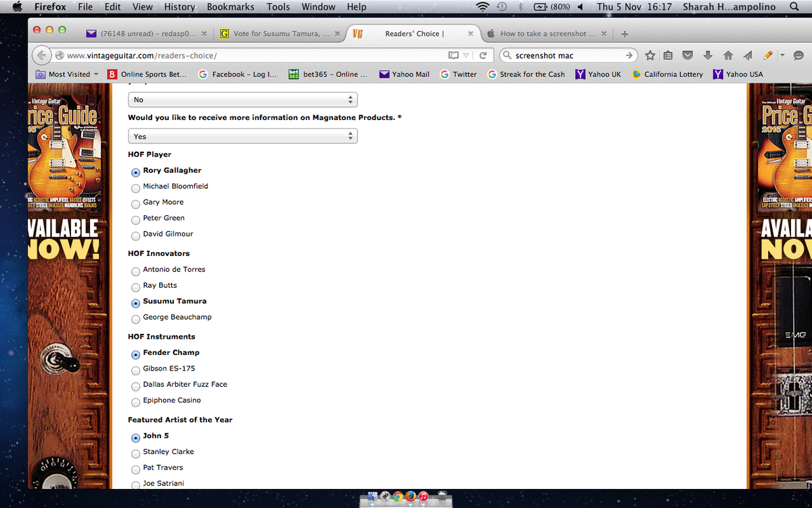This screenshot has height=508, width=812.
Task: Select Antonio de Torres as HOF Innovator
Action: (136, 271)
